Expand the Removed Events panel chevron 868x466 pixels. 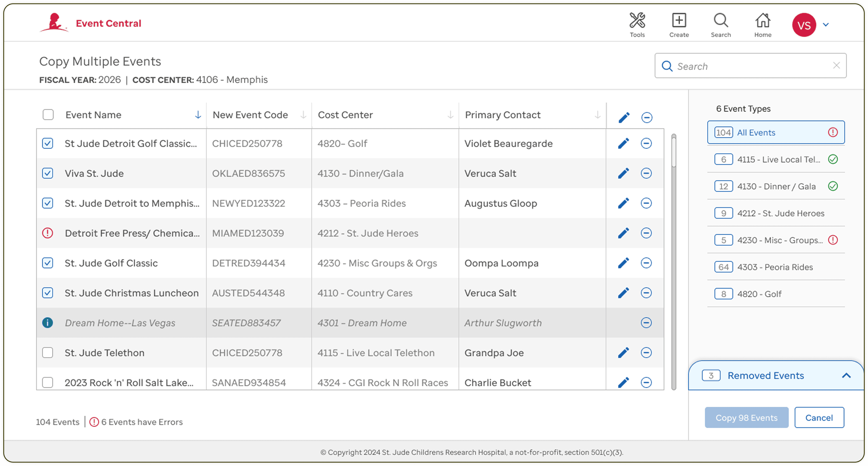pos(846,375)
